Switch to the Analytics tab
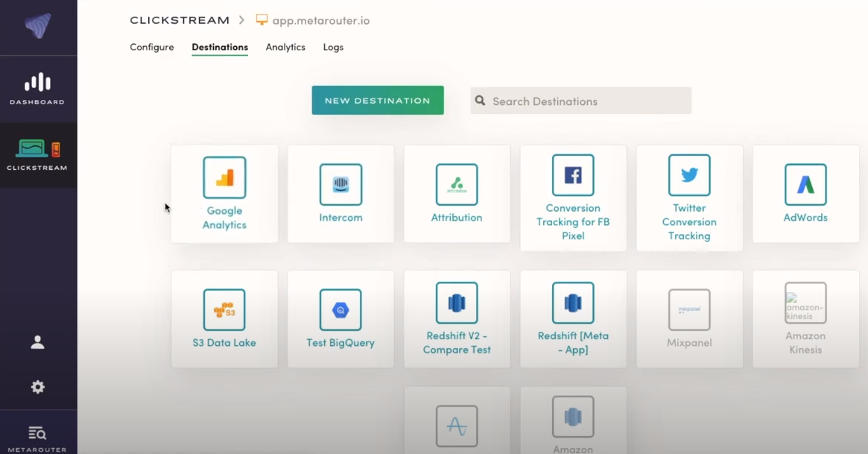 [285, 47]
